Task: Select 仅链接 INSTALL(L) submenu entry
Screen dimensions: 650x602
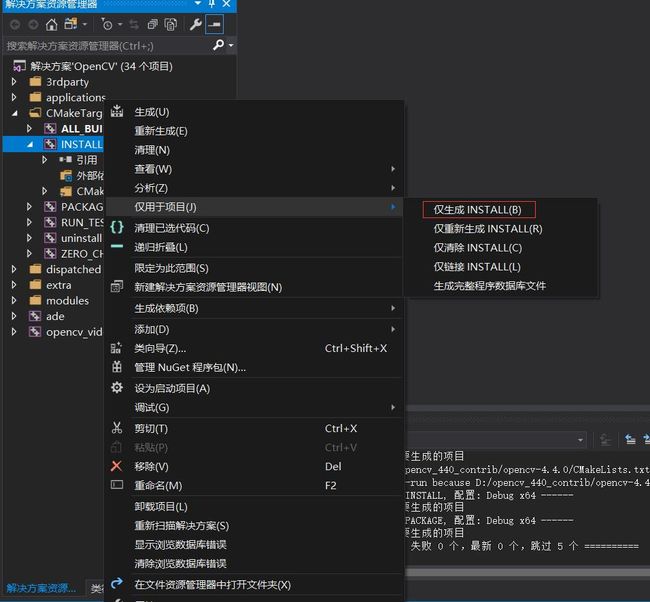Action: (x=476, y=267)
